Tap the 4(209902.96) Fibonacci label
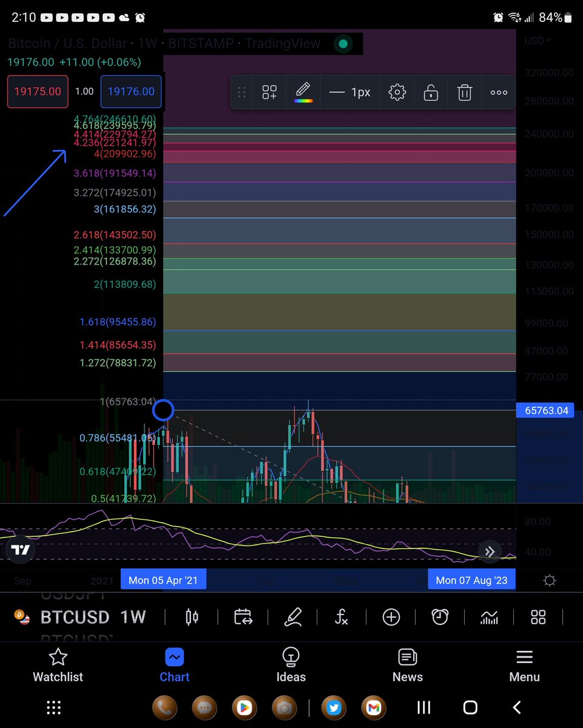Viewport: 583px width, 728px height. coord(124,154)
